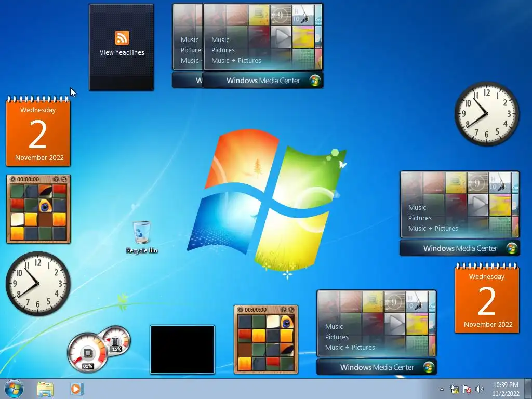Click the CPU gauge showing 01%
The image size is (532, 399).
(87, 353)
